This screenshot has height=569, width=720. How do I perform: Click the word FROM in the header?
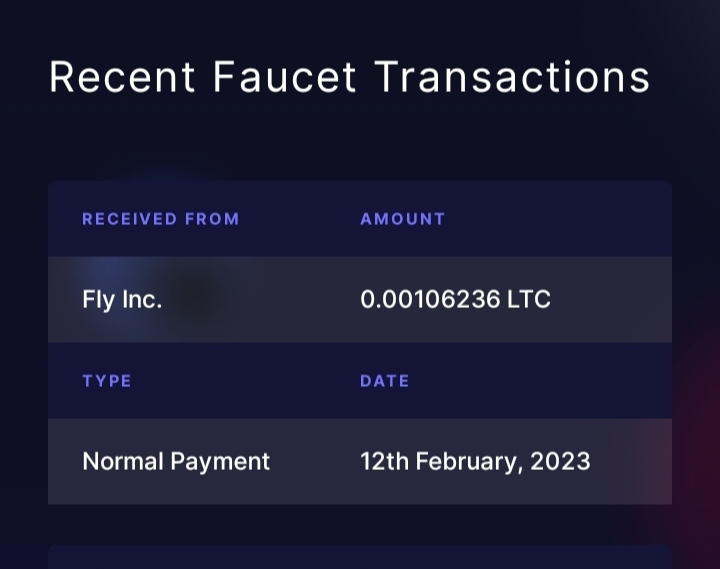coord(212,219)
